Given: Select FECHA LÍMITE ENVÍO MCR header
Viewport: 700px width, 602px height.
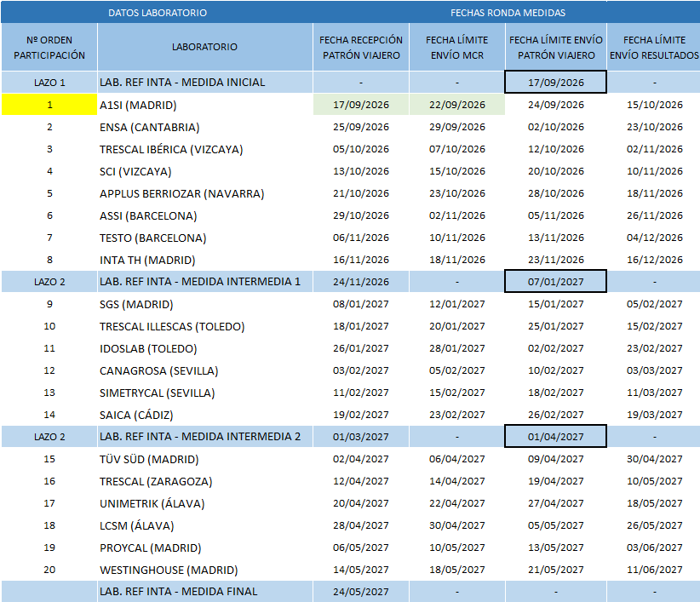Looking at the screenshot, I should (x=457, y=48).
